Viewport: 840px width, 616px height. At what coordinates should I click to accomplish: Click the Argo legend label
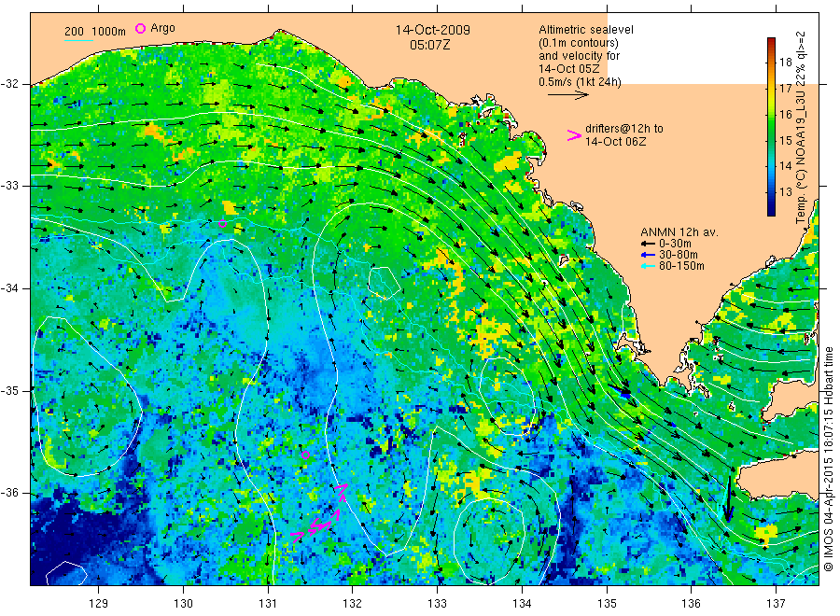click(x=162, y=28)
